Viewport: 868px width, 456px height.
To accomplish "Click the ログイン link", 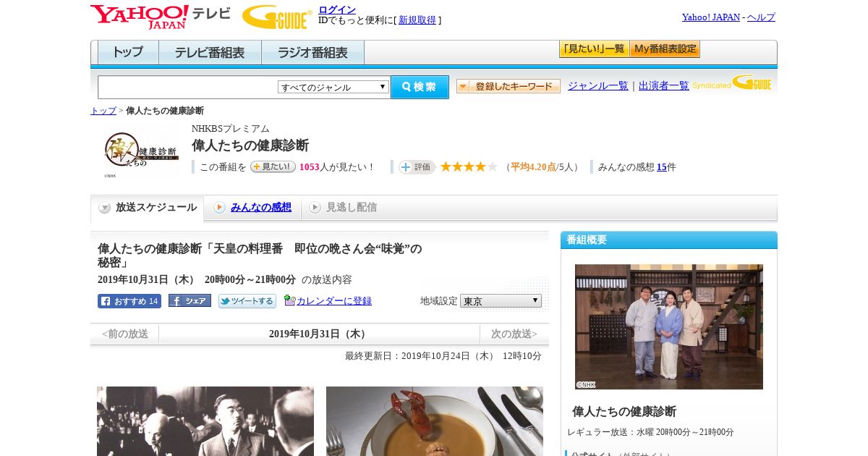I will tap(337, 9).
